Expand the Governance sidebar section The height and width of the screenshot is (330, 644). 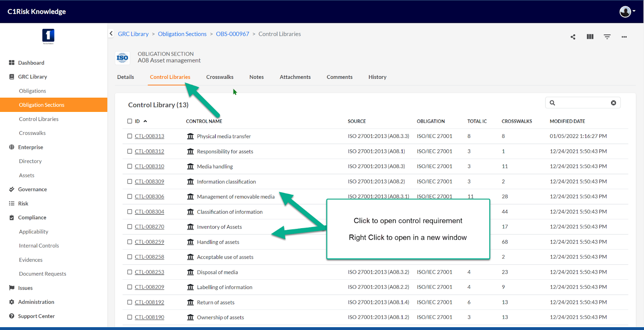pos(33,189)
